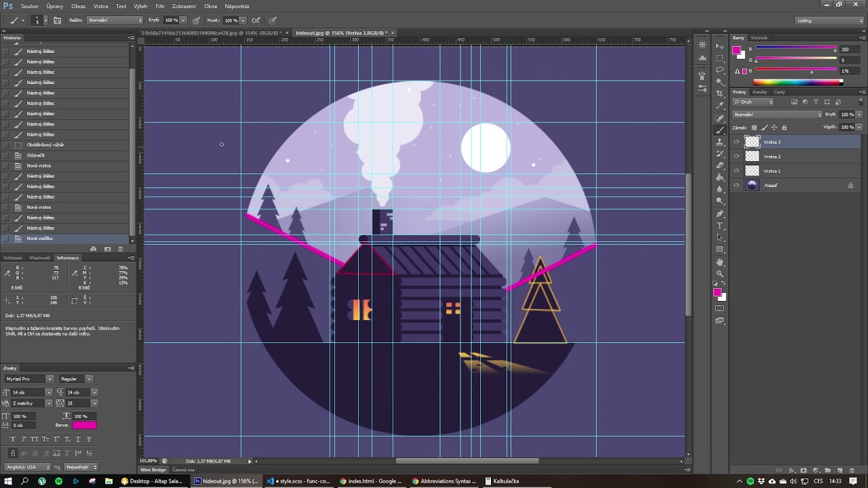
Task: Change the screen mode
Action: pyautogui.click(x=719, y=321)
